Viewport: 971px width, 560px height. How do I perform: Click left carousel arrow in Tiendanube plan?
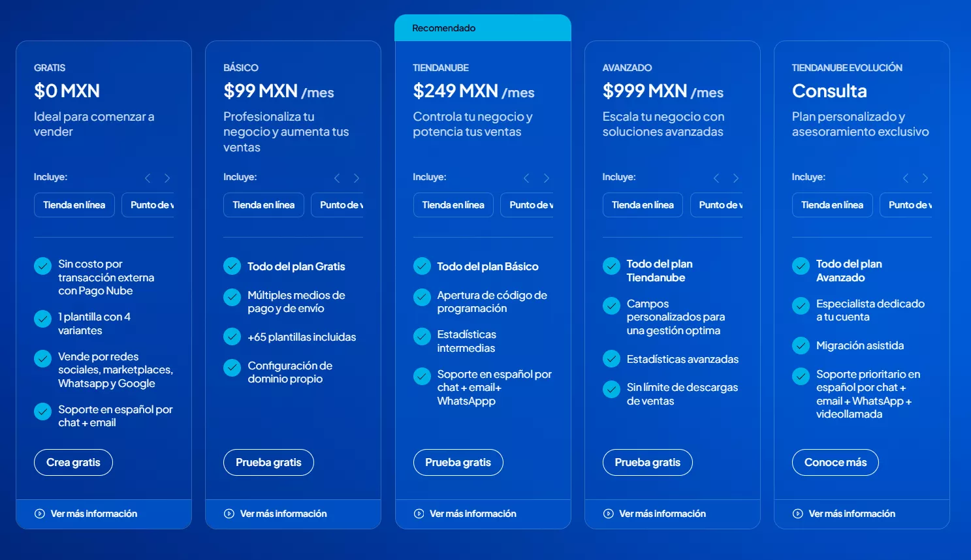pos(526,178)
